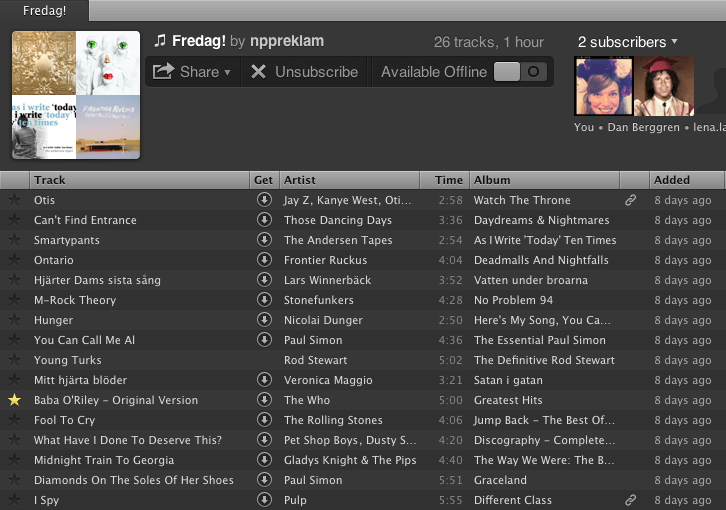Screen dimensions: 726x510
Task: Open artist Gladys Knight & The Pips
Action: (x=350, y=460)
